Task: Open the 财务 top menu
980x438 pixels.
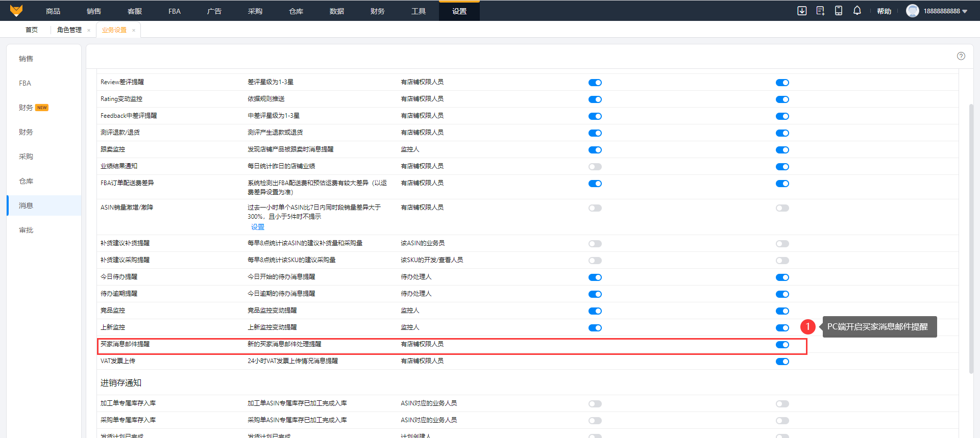Action: [x=377, y=11]
